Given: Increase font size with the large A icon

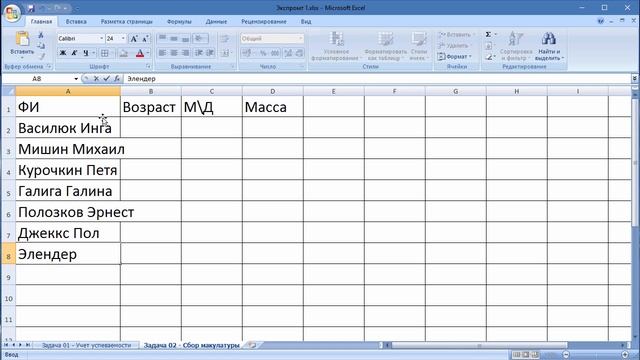Looking at the screenshot, I should 133,39.
